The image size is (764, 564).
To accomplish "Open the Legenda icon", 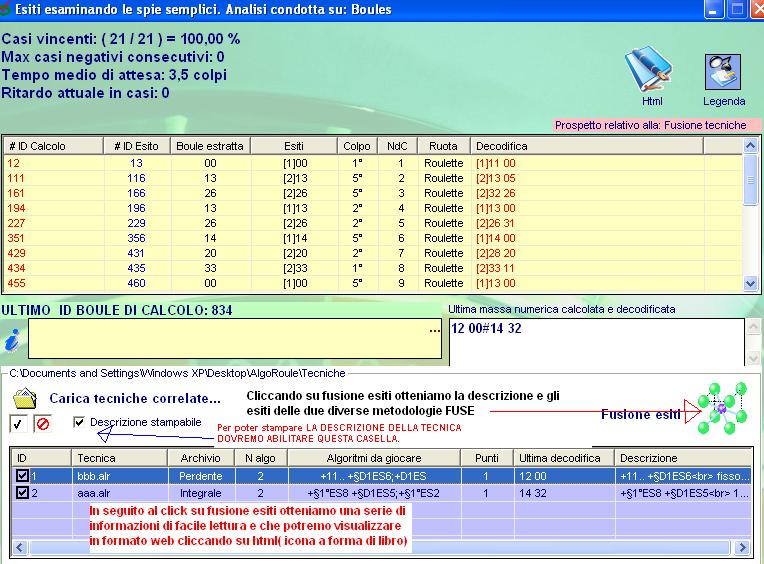I will [723, 72].
